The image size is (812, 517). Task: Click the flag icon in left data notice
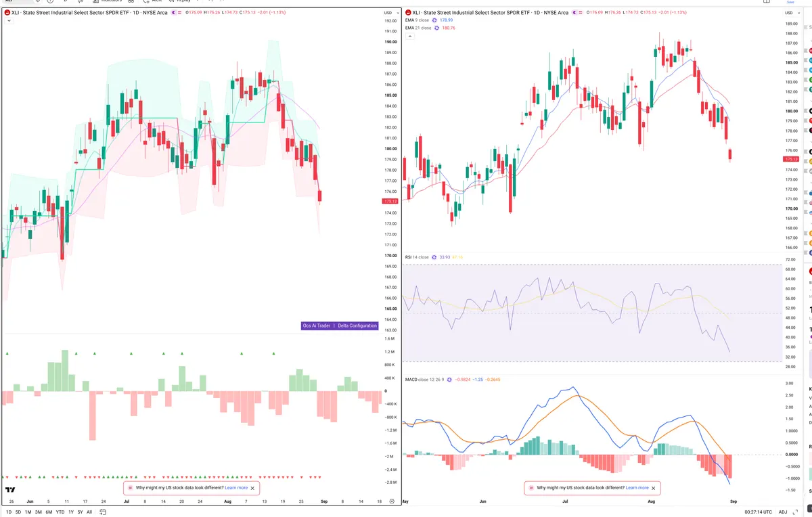131,487
